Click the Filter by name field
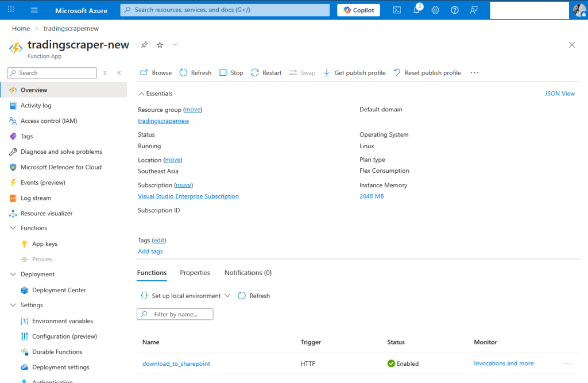 [175, 314]
